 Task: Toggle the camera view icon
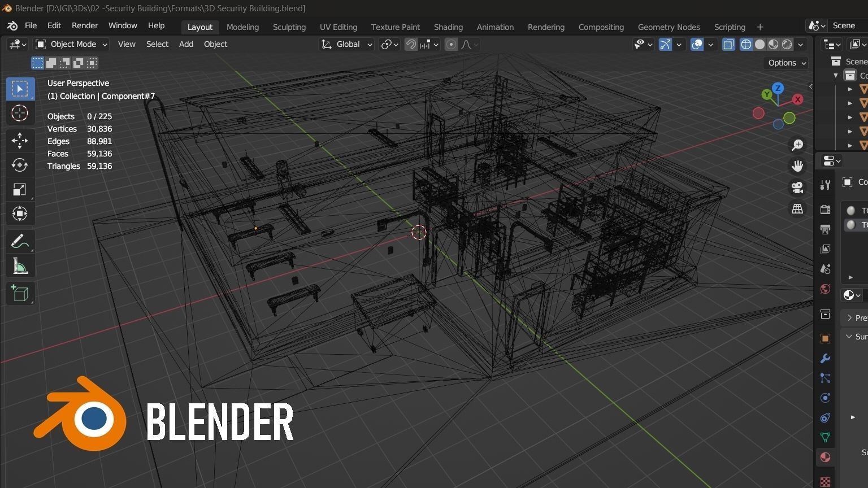point(797,188)
